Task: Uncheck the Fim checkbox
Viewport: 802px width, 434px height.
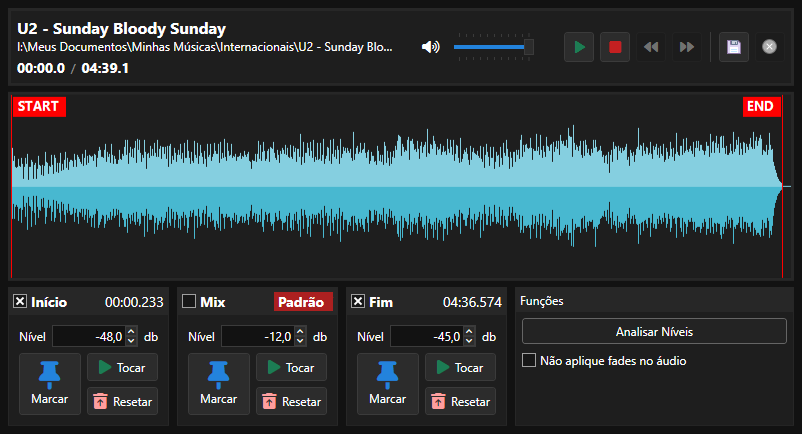Action: 358,301
